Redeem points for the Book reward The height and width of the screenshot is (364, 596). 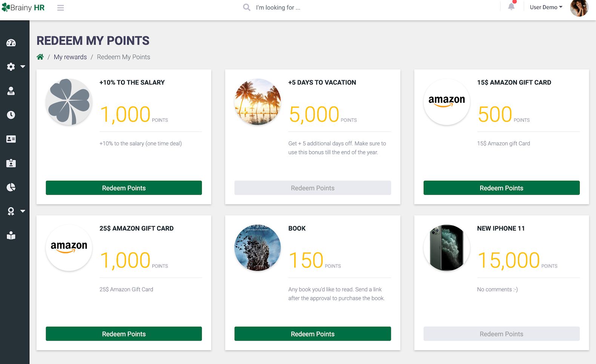coord(312,334)
